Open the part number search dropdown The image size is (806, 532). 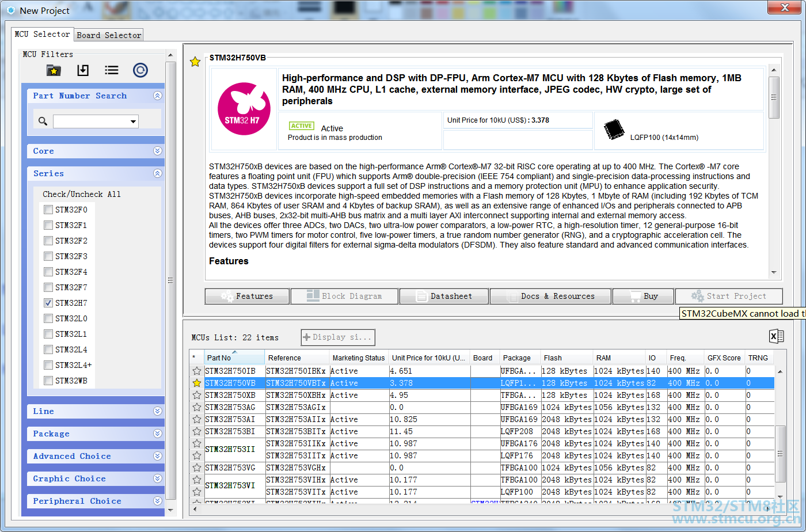[x=134, y=121]
